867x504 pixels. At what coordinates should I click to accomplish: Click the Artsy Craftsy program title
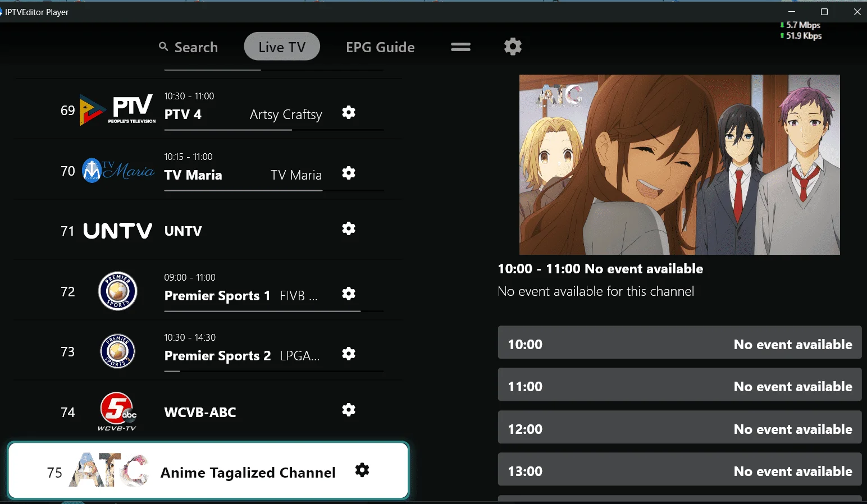coord(286,114)
